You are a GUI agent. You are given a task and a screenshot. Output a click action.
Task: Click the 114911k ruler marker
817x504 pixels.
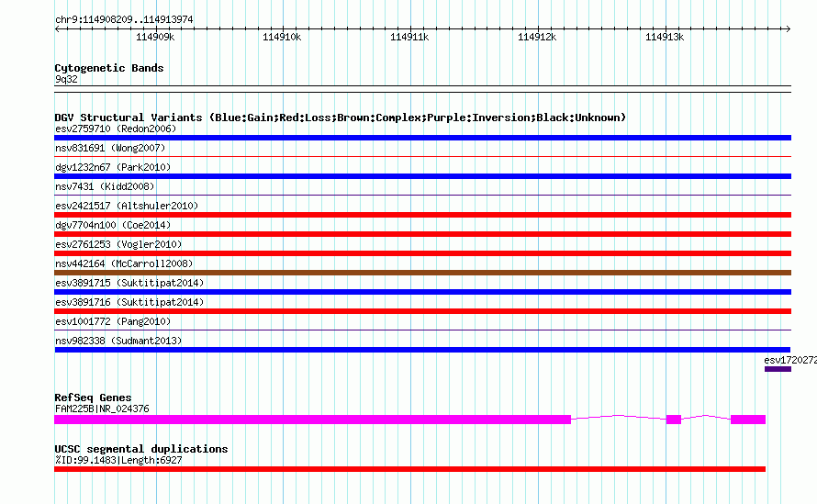coord(409,37)
